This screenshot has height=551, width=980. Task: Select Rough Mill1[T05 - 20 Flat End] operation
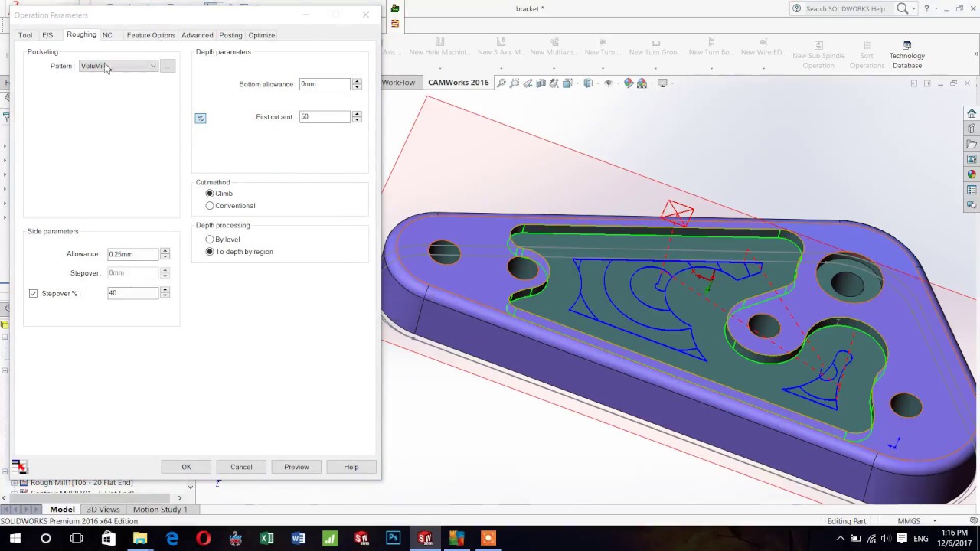[81, 483]
